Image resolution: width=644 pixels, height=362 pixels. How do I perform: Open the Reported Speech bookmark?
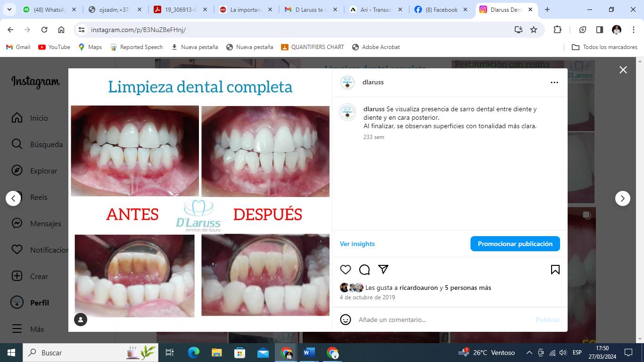pyautogui.click(x=136, y=47)
